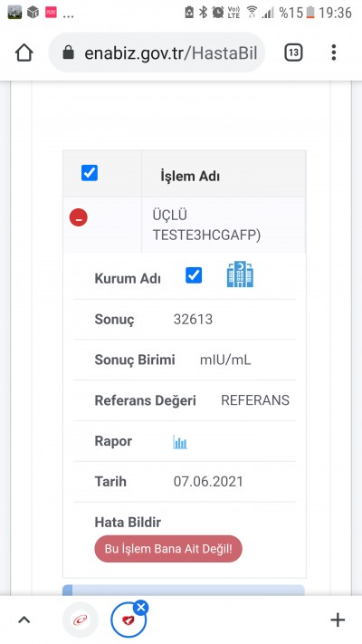This screenshot has height=644, width=362.
Task: Close the e-Nabız tab with blue X
Action: 141,608
